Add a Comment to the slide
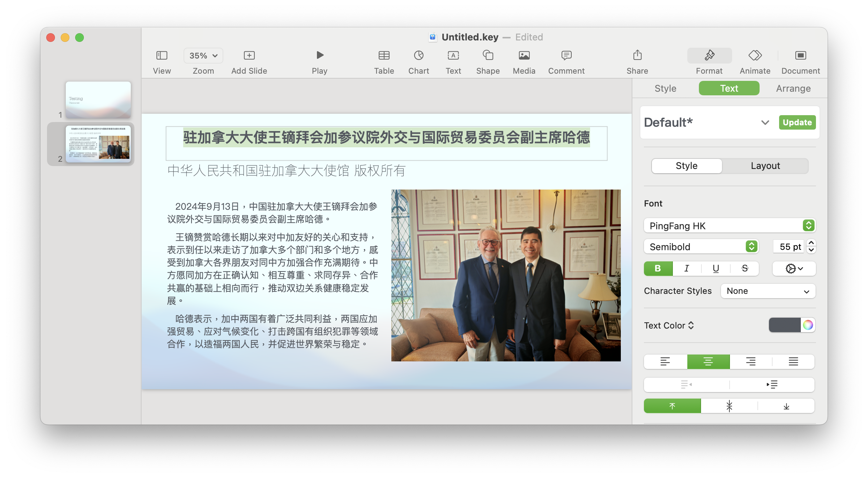868x478 pixels. (x=566, y=55)
